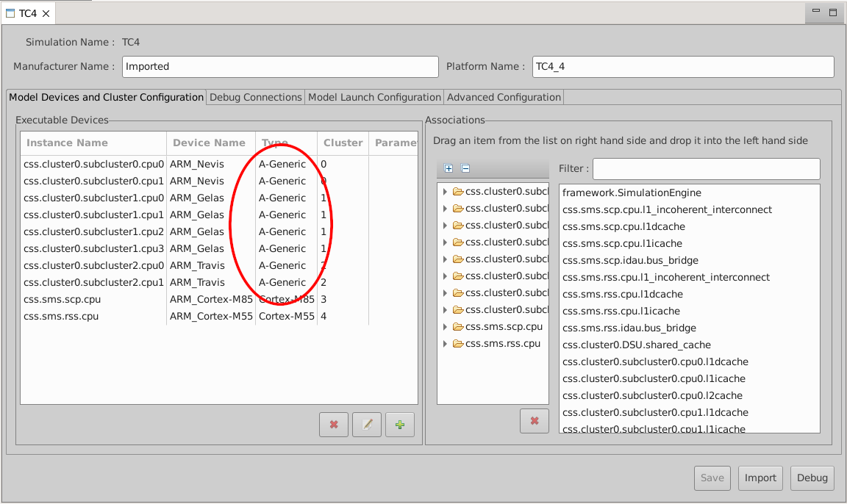847x504 pixels.
Task: Click the folder icon of css.sms.scp.cpu tree node
Action: [458, 327]
